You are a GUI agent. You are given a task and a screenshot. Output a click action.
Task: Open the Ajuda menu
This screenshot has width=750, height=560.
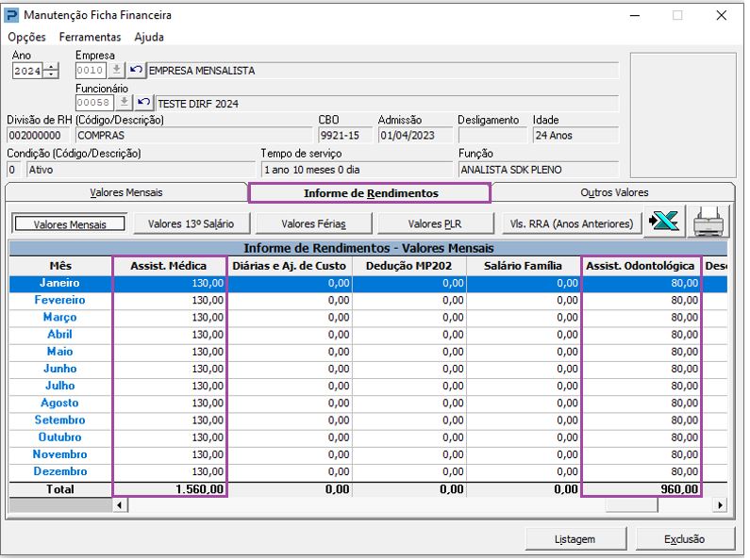coord(149,37)
